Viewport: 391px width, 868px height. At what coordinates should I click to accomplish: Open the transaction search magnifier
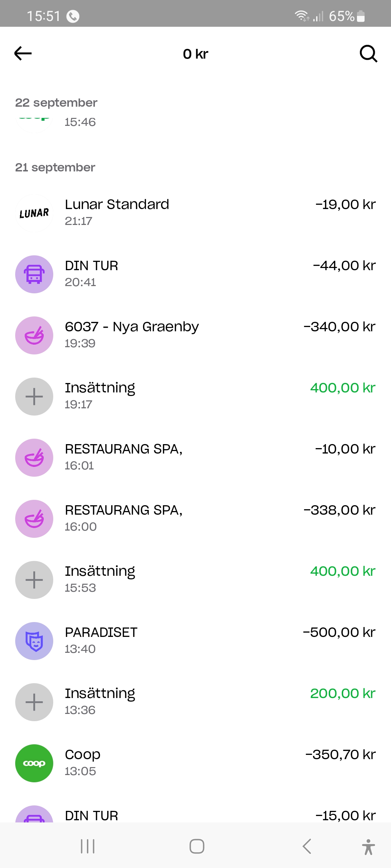coord(368,54)
